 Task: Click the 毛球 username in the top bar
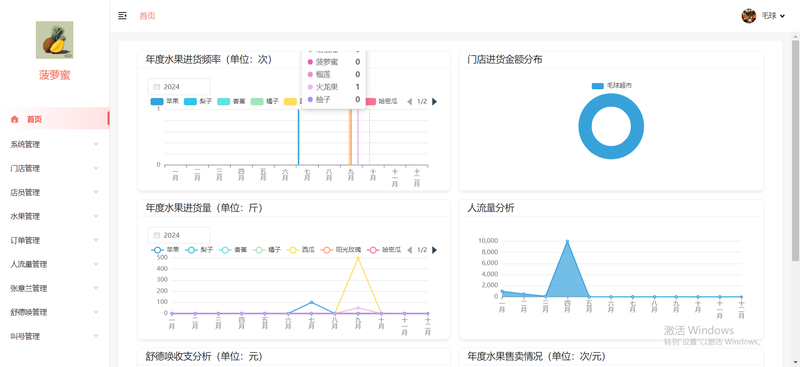(769, 16)
